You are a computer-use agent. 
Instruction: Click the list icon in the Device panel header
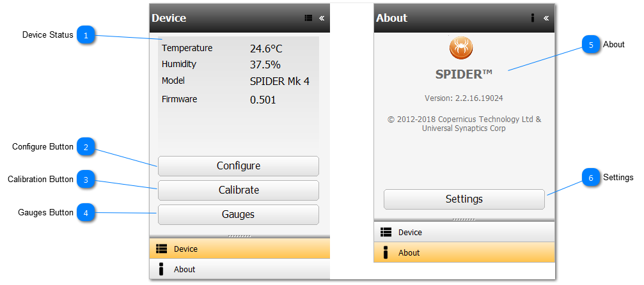click(x=308, y=19)
